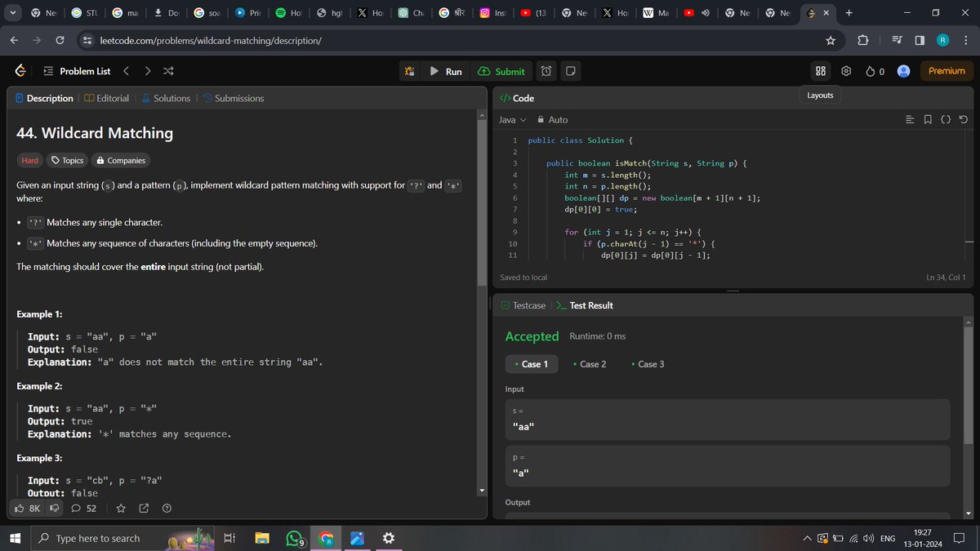The width and height of the screenshot is (980, 551).
Task: Click the LeetCode logo icon
Action: tap(20, 71)
